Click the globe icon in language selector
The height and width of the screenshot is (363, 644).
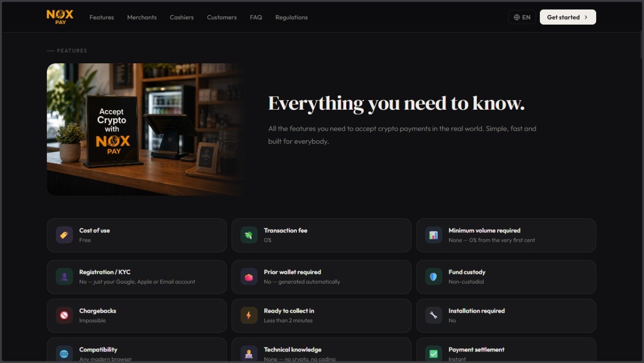pyautogui.click(x=517, y=17)
